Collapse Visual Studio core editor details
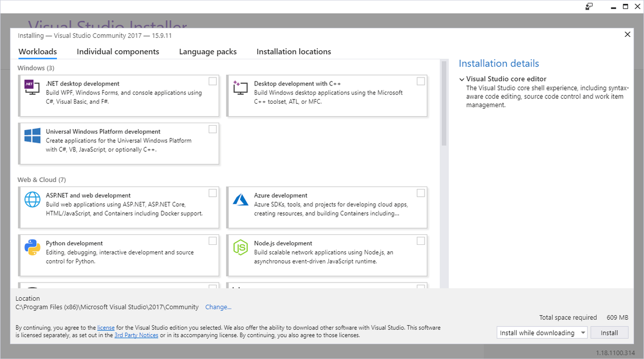The width and height of the screenshot is (644, 359). click(462, 79)
